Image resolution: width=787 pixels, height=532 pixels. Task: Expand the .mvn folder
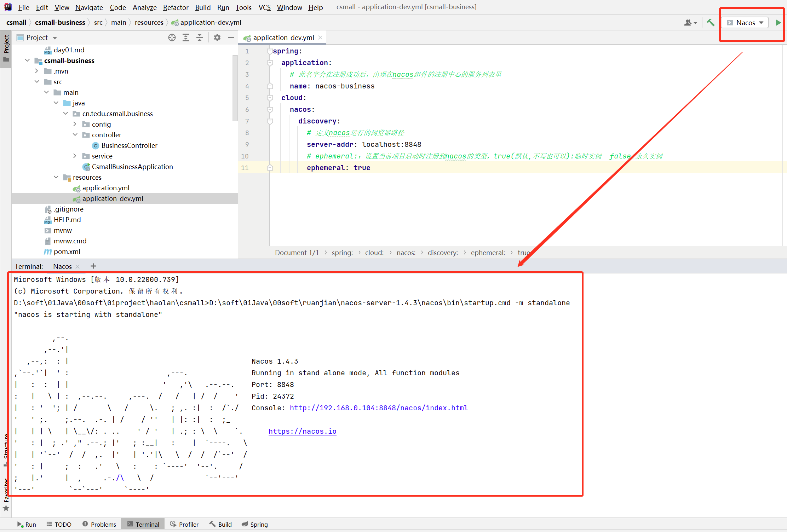(x=37, y=71)
